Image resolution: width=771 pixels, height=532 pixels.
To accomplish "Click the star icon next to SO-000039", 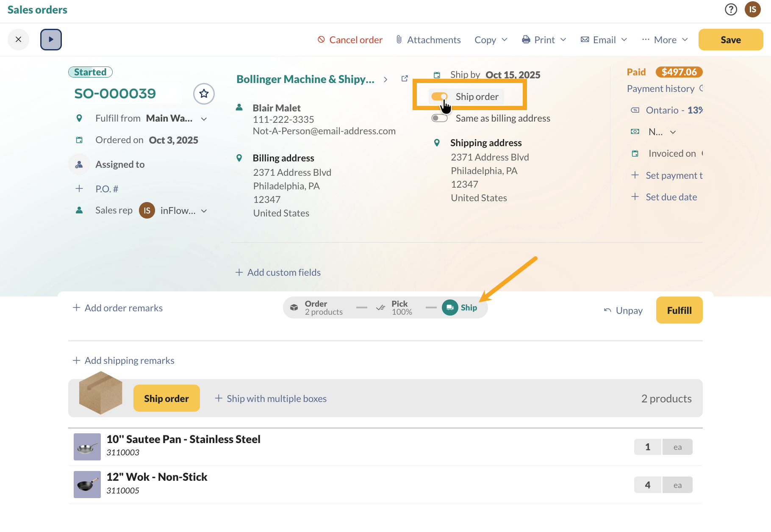I will point(204,94).
